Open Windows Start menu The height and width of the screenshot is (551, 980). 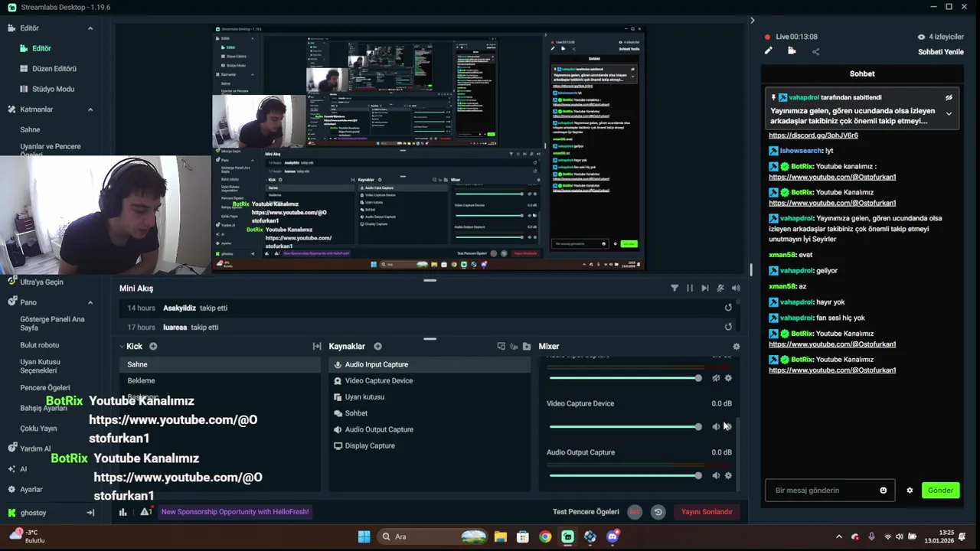(364, 536)
